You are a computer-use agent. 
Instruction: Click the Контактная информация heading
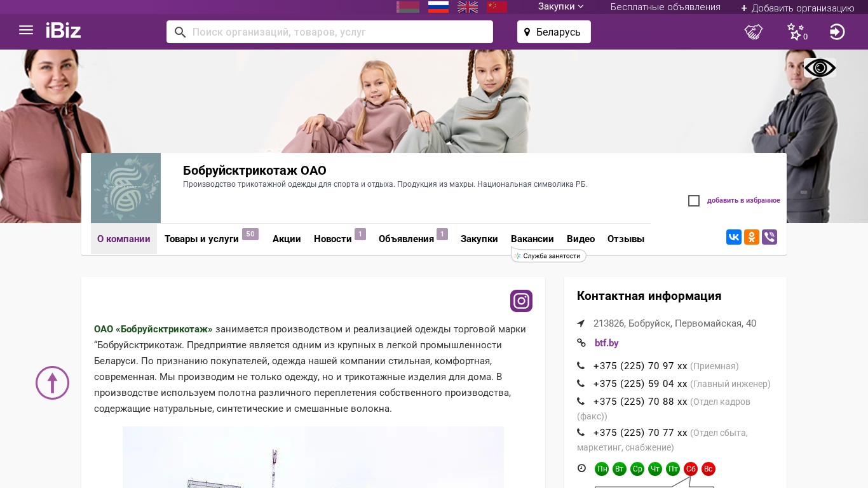click(649, 296)
